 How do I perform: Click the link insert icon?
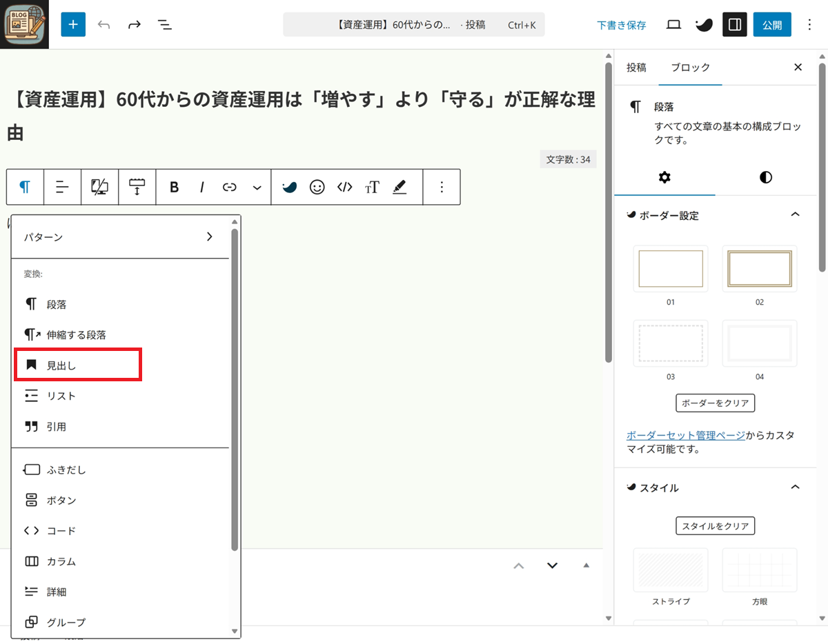[x=230, y=188]
